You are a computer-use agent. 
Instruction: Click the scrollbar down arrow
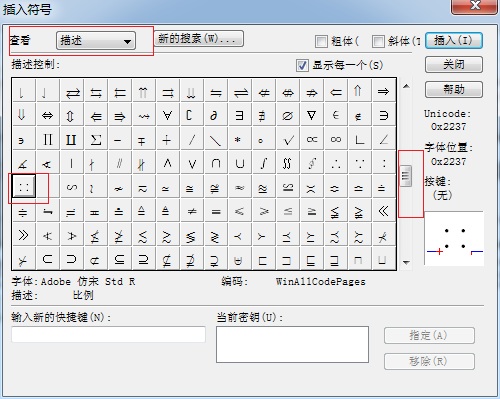(406, 263)
